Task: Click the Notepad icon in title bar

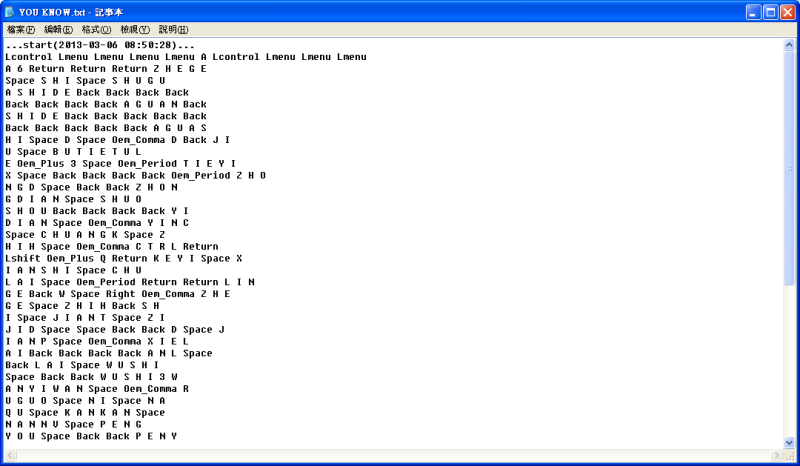Action: click(10, 12)
